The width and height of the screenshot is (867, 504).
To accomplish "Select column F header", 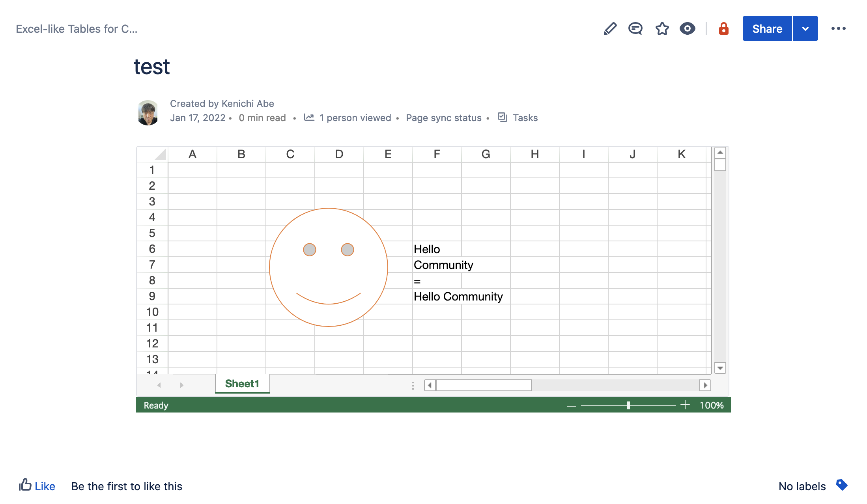I will pyautogui.click(x=437, y=154).
